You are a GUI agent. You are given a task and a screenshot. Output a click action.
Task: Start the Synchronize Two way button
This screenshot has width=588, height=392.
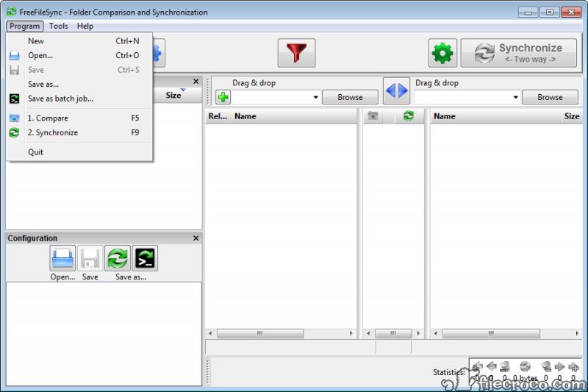point(519,53)
